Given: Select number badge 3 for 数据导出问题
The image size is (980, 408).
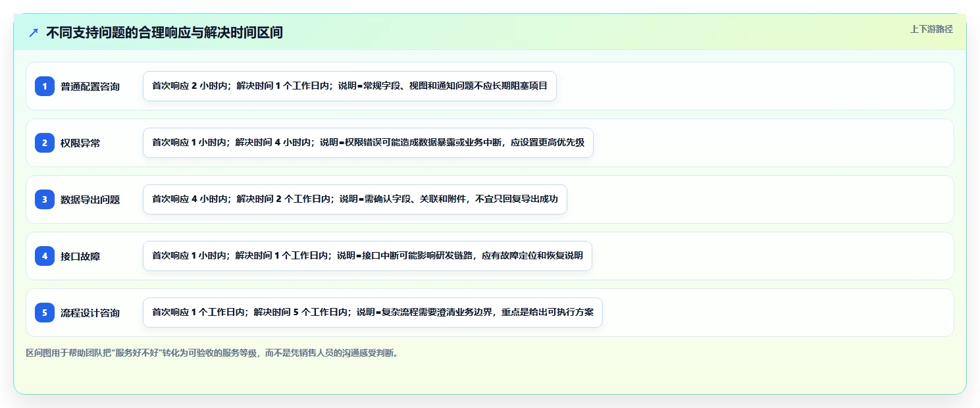Looking at the screenshot, I should [45, 199].
